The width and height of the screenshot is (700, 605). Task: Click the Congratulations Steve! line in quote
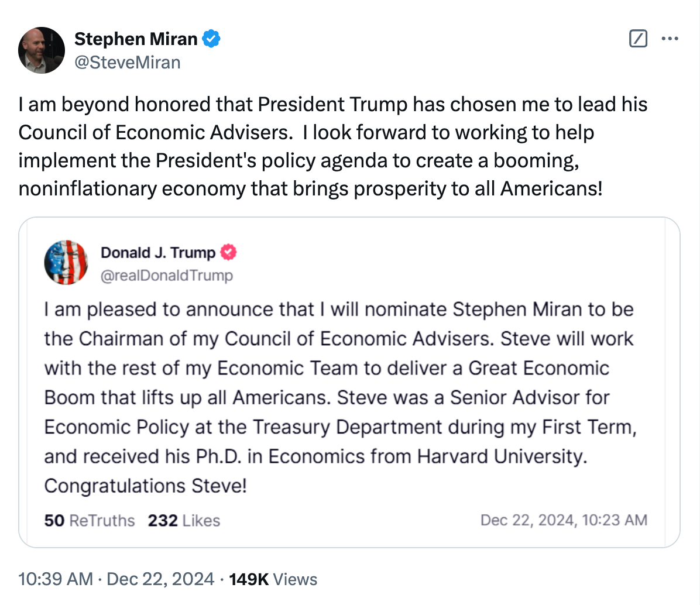[x=145, y=486]
